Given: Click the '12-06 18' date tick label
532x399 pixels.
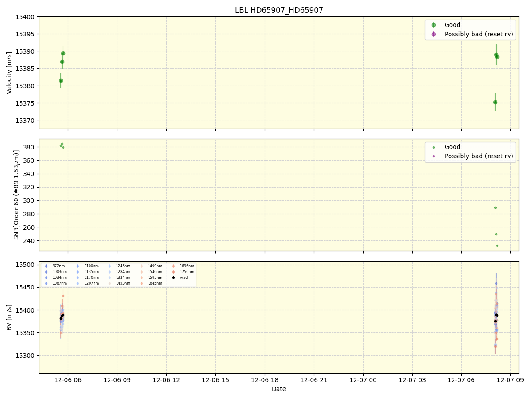Looking at the screenshot, I should [x=265, y=380].
